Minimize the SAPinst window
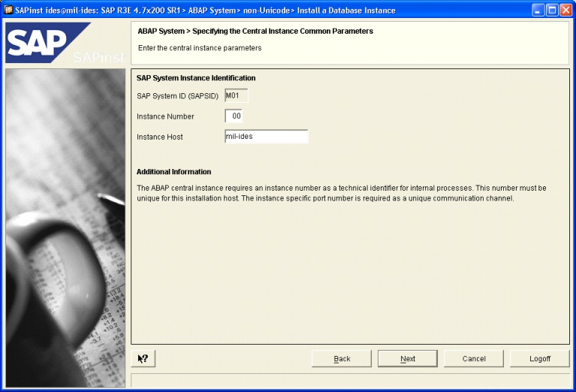Image resolution: width=576 pixels, height=392 pixels. (x=539, y=11)
